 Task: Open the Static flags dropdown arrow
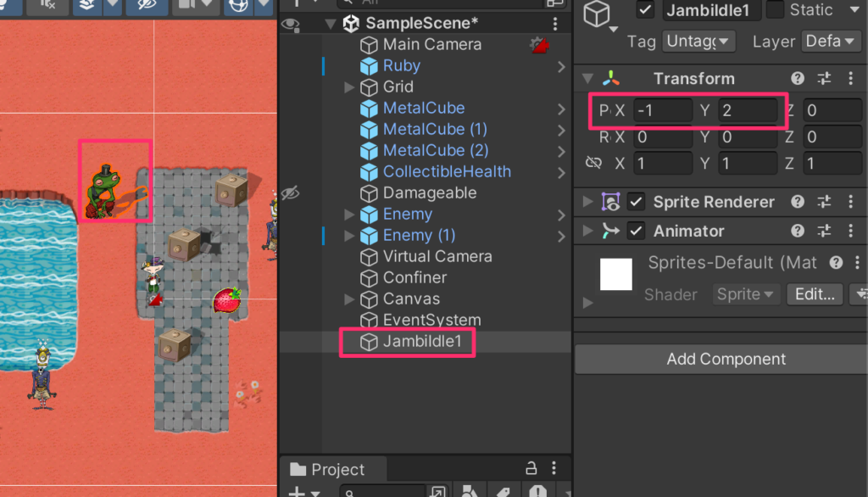tap(854, 10)
